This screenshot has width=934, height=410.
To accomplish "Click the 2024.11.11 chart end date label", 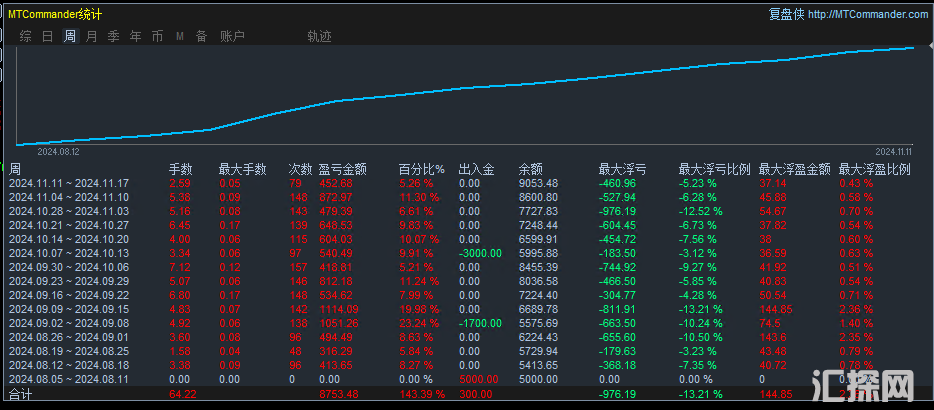I will click(x=894, y=152).
